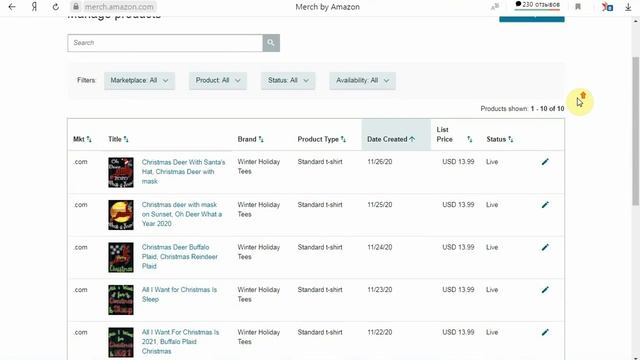This screenshot has width=640, height=360.
Task: Edit the 11/22/20 product with pencil icon
Action: pyautogui.click(x=545, y=332)
